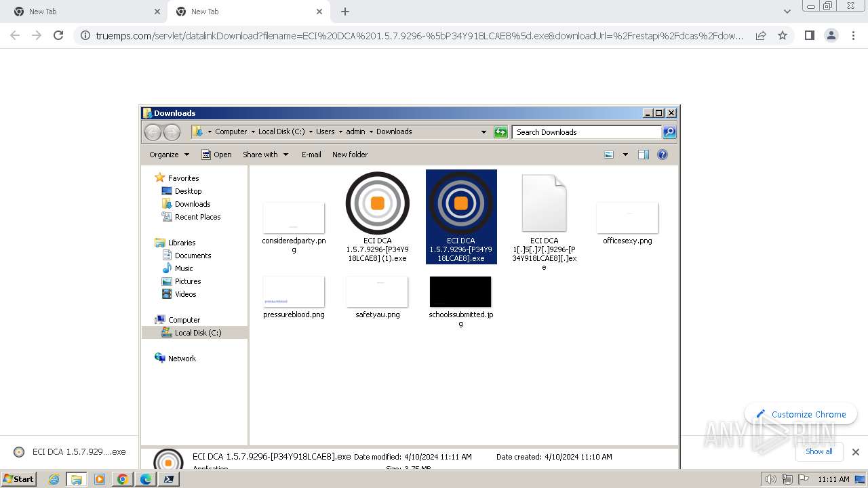
Task: Select Desktop under Favorites
Action: [x=182, y=191]
